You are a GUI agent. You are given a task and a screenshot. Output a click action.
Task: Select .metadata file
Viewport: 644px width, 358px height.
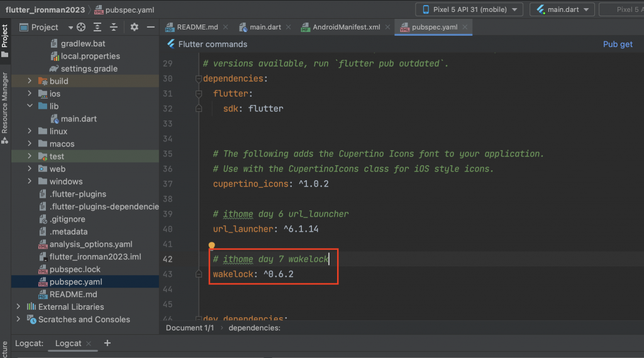tap(69, 232)
